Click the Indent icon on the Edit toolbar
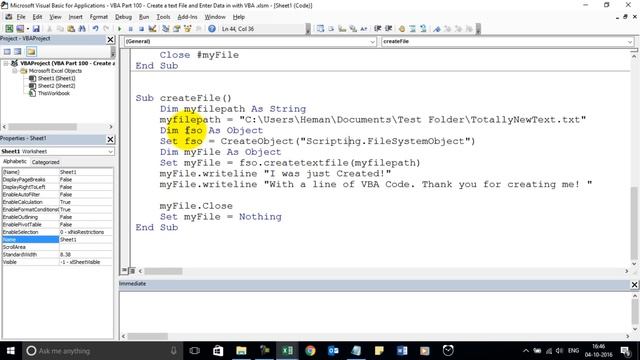Viewport: 640px width, 360px height. 377,29
